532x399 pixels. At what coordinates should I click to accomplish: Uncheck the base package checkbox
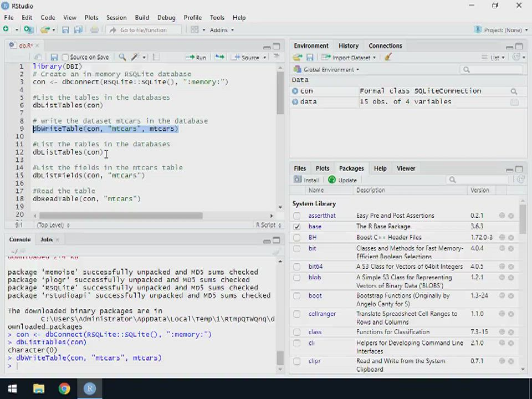coord(297,227)
